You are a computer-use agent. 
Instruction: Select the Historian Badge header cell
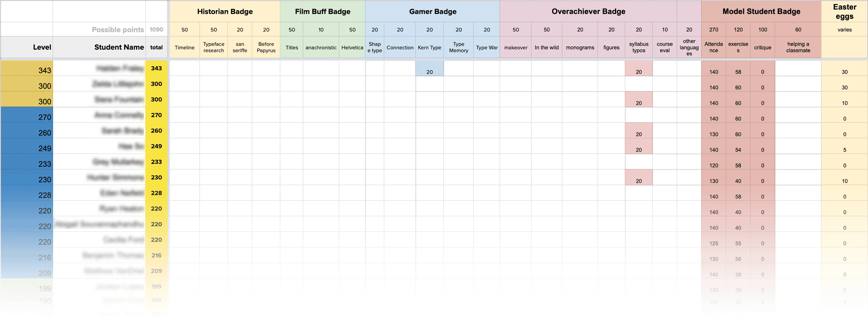click(225, 11)
